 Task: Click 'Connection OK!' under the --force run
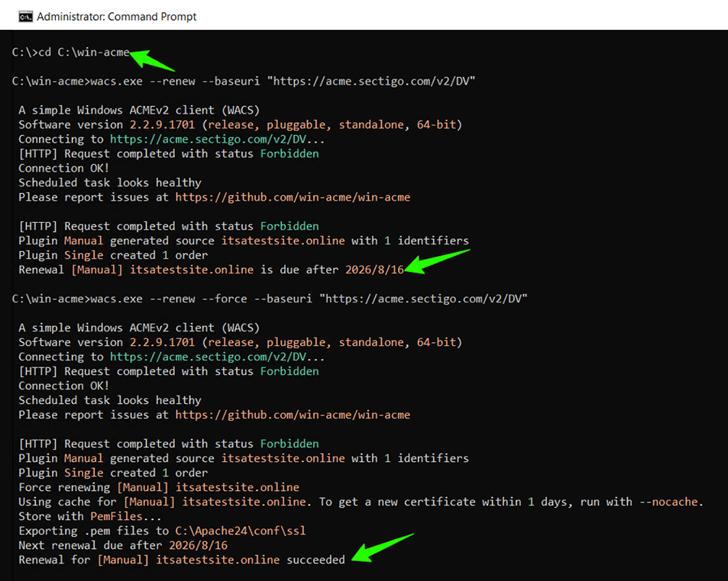tap(64, 386)
